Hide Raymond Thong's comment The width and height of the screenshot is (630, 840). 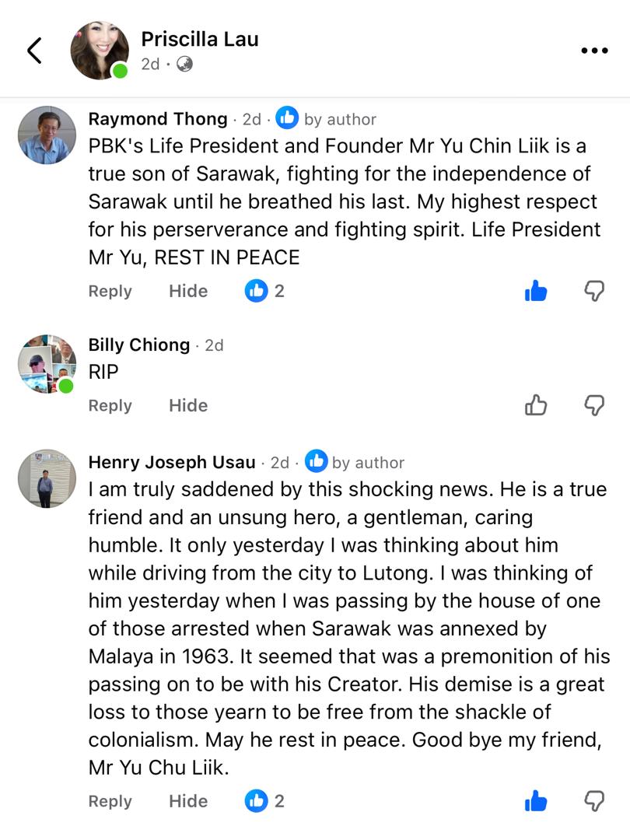point(188,292)
